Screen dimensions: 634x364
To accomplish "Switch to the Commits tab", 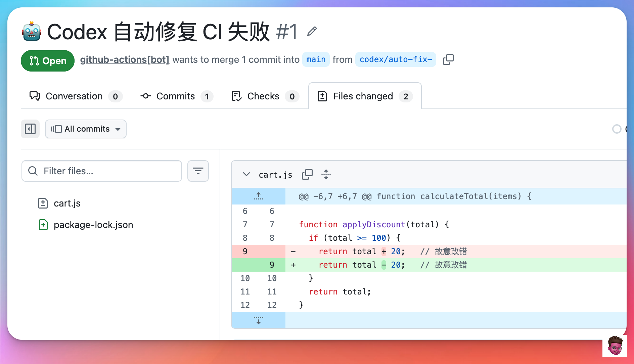I will tap(177, 96).
